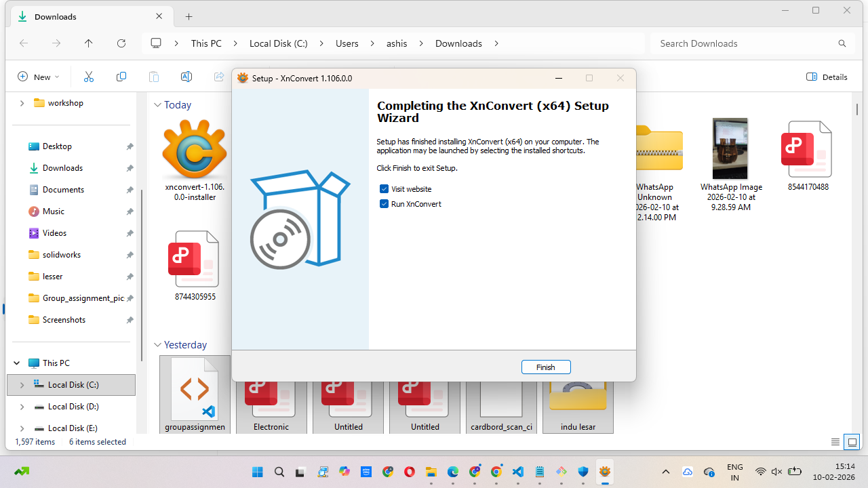The width and height of the screenshot is (868, 488).
Task: Show hidden icons in the system tray
Action: (x=666, y=472)
